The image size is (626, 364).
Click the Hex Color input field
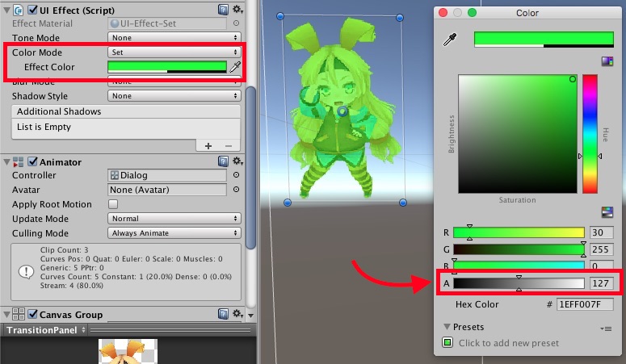(585, 304)
